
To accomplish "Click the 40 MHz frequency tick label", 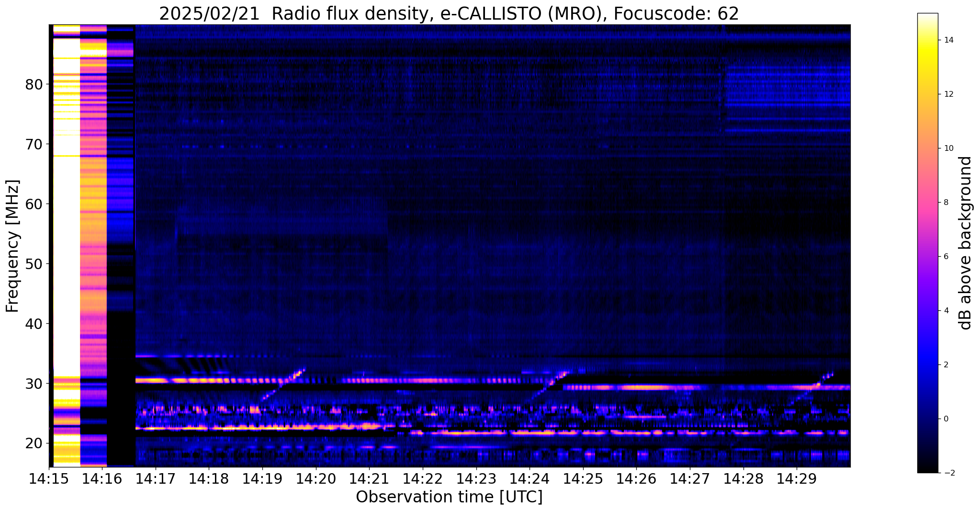I will [x=34, y=324].
